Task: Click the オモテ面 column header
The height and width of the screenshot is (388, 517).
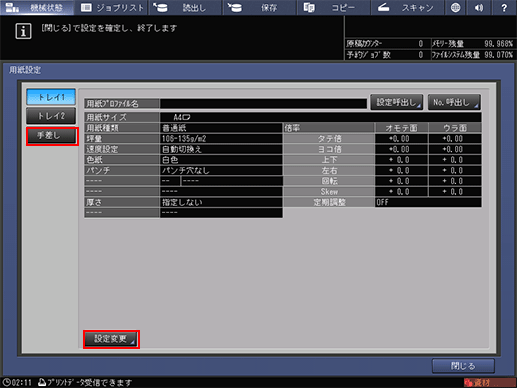Action: (401, 128)
